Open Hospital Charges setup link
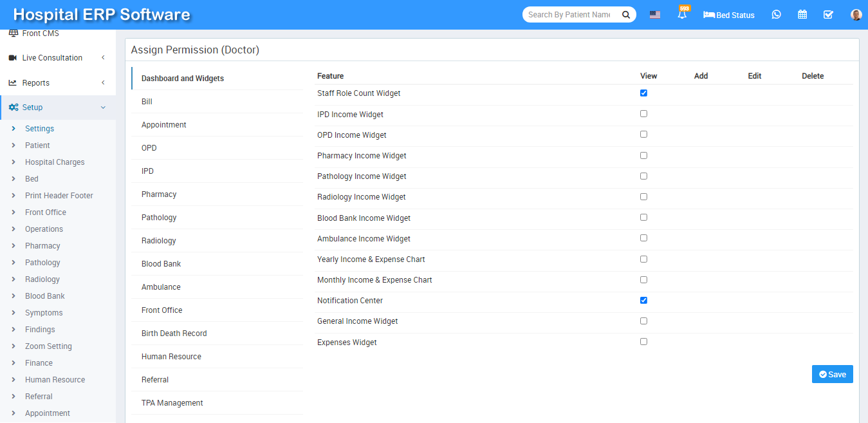Screen dimensions: 868x423 pyautogui.click(x=55, y=162)
